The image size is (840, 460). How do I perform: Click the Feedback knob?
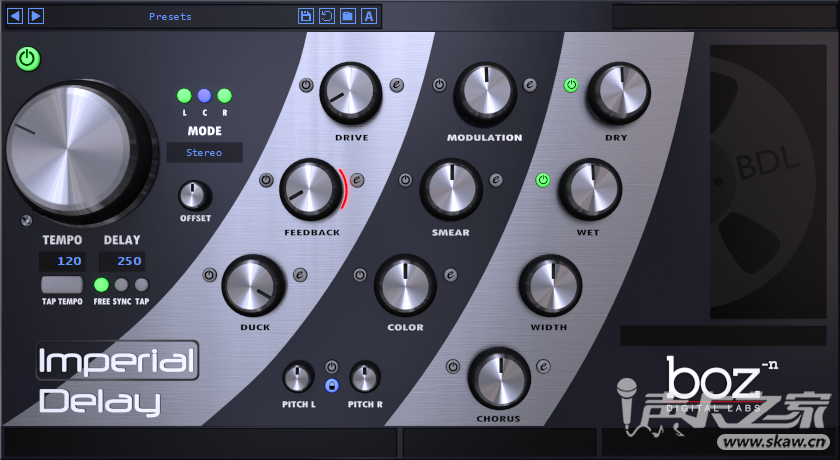[x=311, y=189]
